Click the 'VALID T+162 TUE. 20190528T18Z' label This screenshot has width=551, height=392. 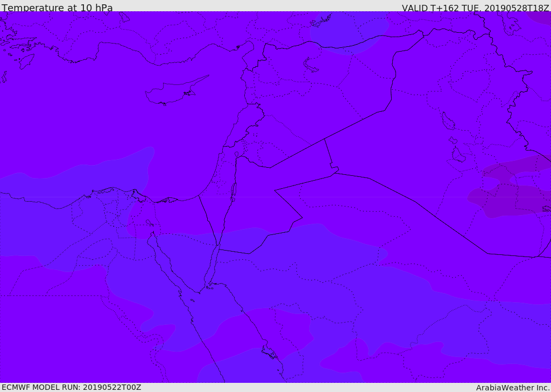476,8
